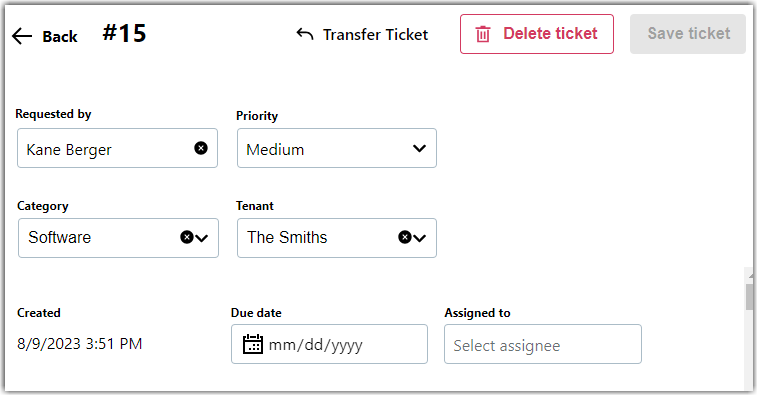This screenshot has height=396, width=758.
Task: Expand the Category dropdown arrow
Action: [202, 238]
